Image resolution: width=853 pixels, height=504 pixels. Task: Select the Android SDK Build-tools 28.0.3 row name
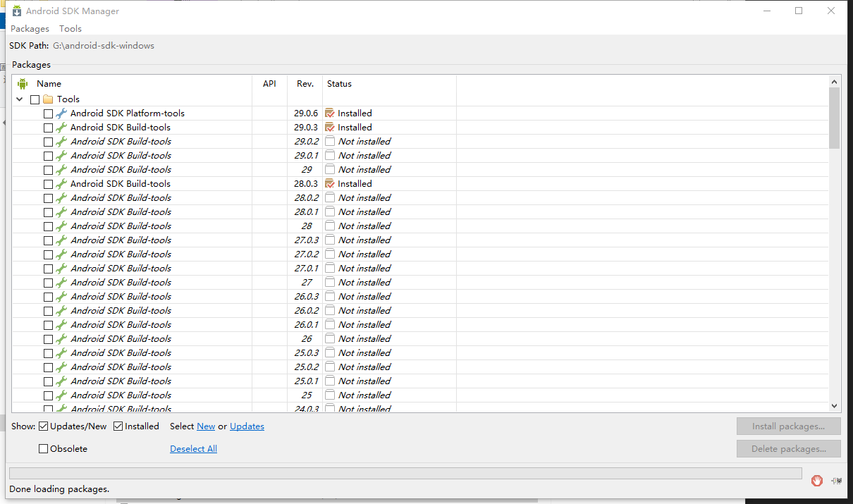point(121,184)
